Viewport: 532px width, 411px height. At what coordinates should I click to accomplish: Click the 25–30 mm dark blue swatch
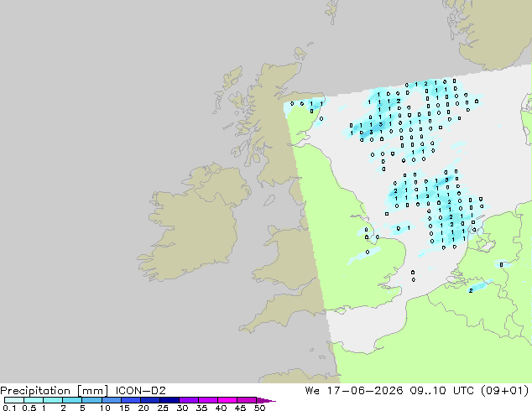(x=169, y=400)
